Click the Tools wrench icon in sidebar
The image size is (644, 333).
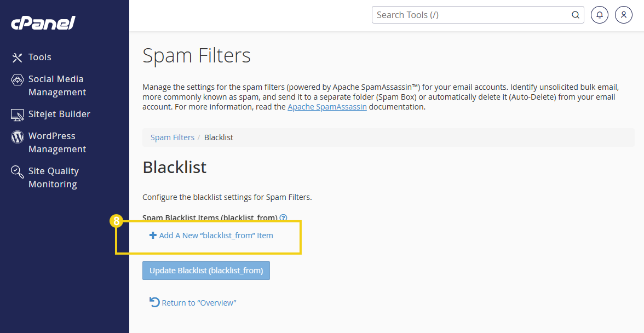click(18, 58)
